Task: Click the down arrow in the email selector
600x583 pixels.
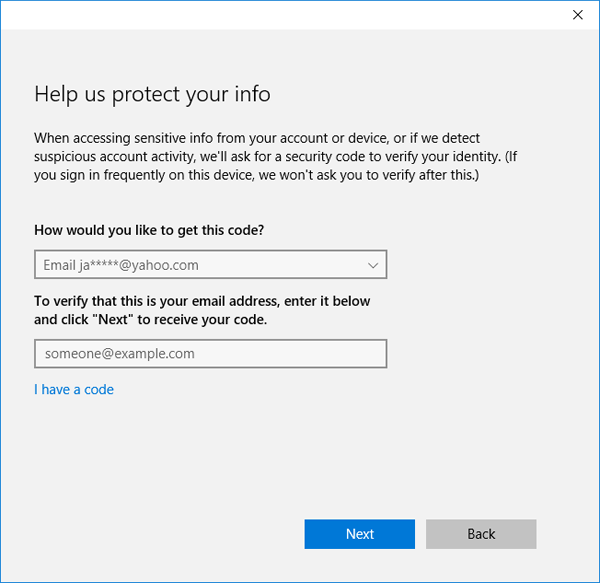Action: [372, 265]
